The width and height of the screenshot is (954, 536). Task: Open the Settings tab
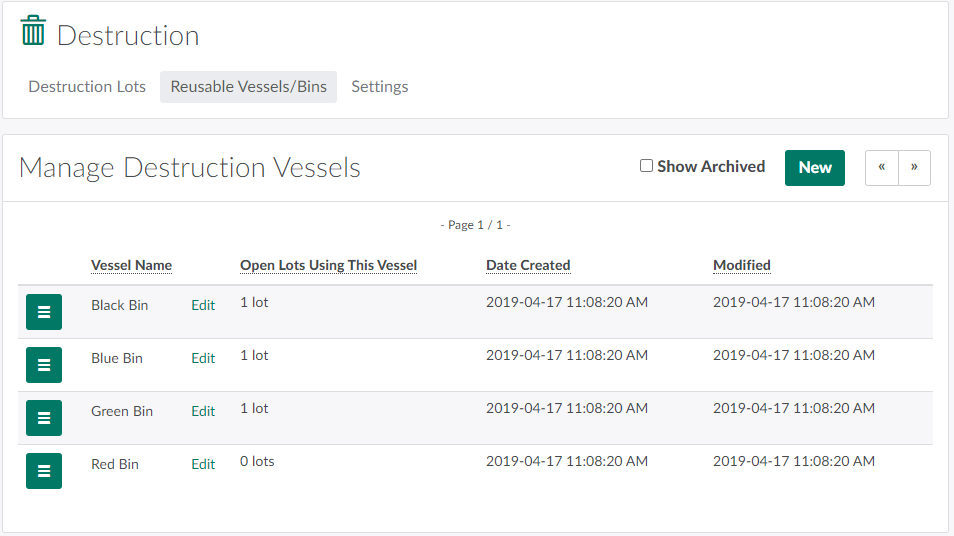tap(379, 87)
